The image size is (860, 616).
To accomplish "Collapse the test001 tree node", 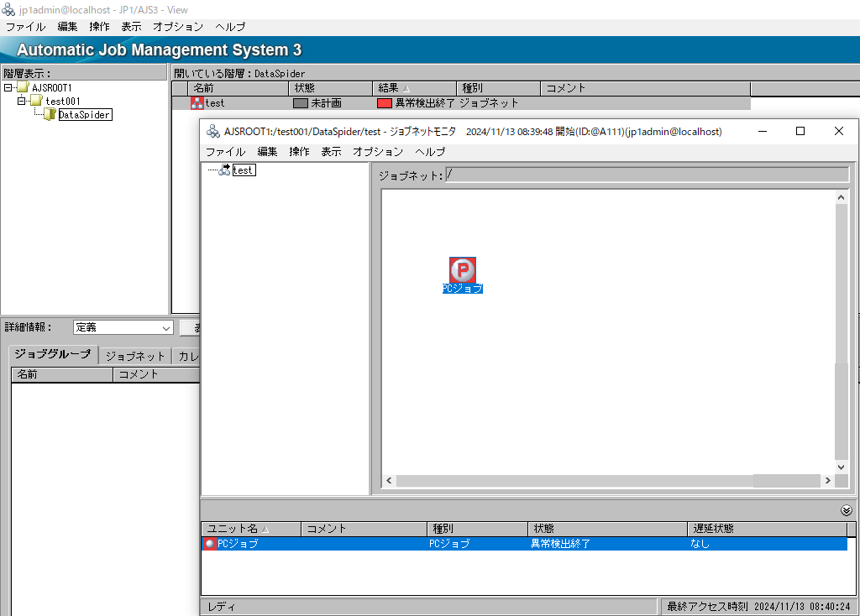I will click(x=21, y=101).
